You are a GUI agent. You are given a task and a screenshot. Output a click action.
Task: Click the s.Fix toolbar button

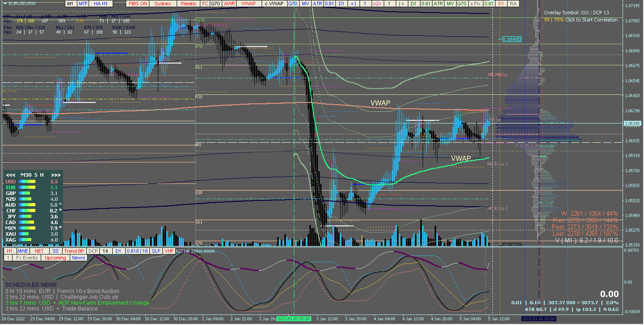click(475, 4)
